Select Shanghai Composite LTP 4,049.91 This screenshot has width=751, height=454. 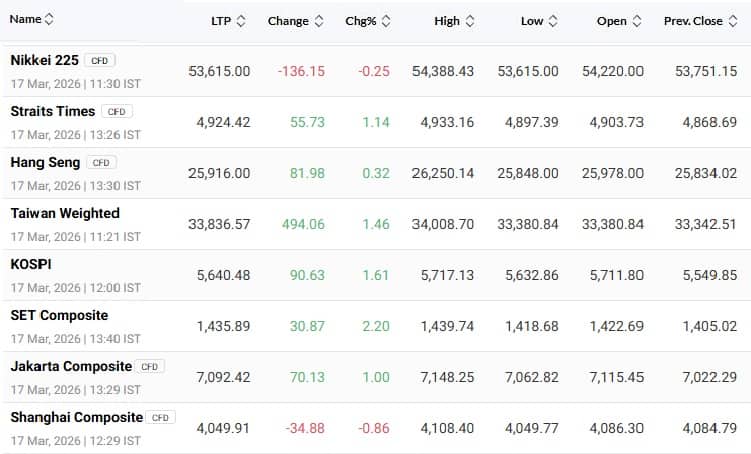[223, 428]
